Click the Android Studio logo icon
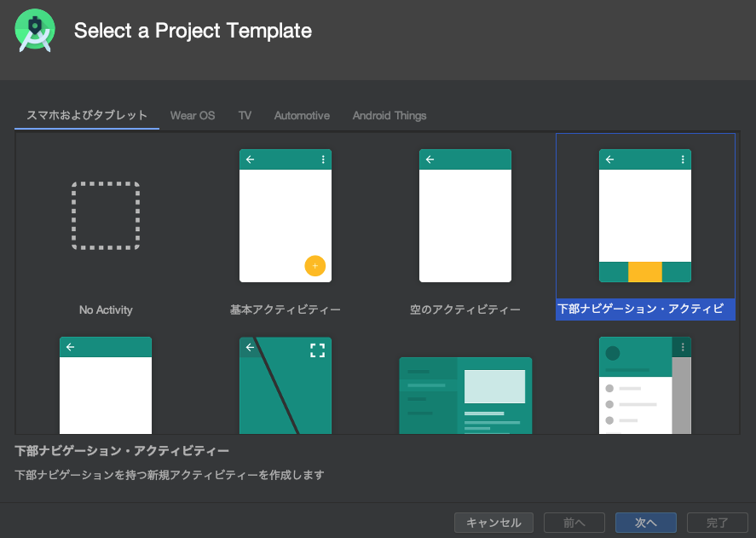Screen dimensions: 756x538 click(x=35, y=31)
